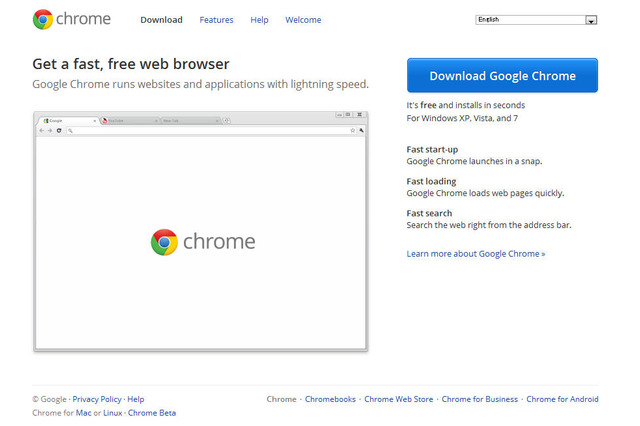Viewport: 640px width, 426px height.
Task: Click the preview browser address bar
Action: point(211,131)
